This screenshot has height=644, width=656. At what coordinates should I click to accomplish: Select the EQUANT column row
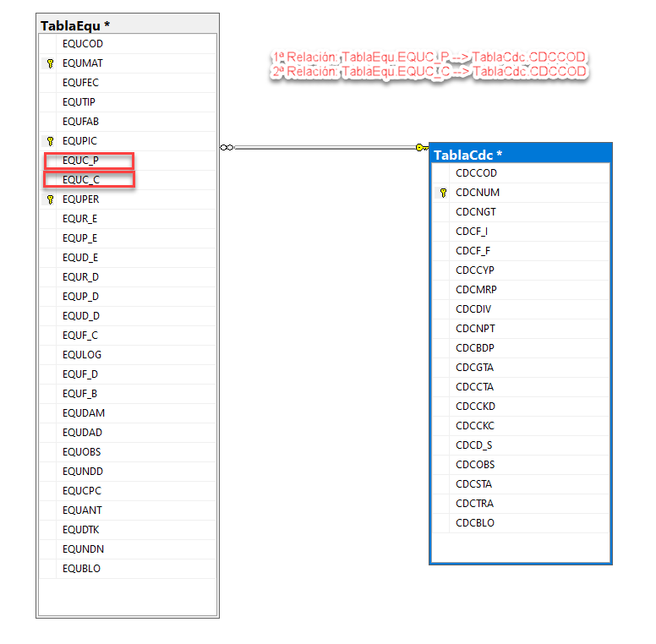pyautogui.click(x=128, y=510)
